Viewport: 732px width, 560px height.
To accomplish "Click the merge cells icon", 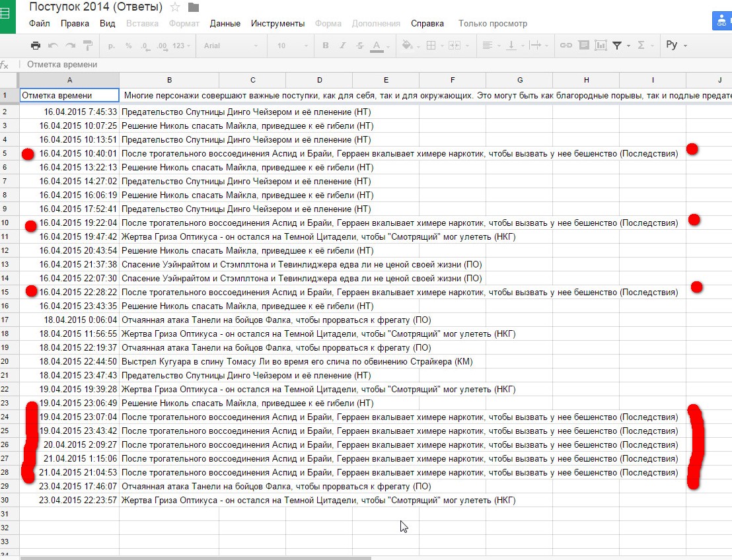I will [x=454, y=46].
